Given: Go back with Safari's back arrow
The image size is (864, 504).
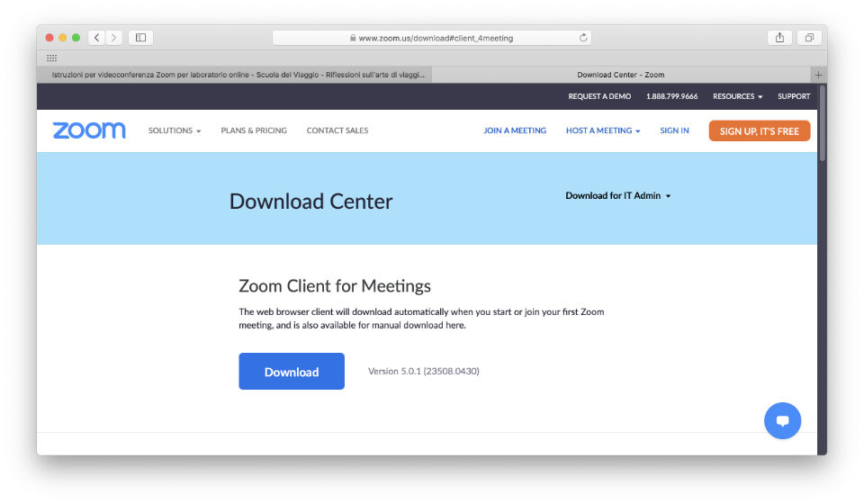Looking at the screenshot, I should (x=97, y=38).
